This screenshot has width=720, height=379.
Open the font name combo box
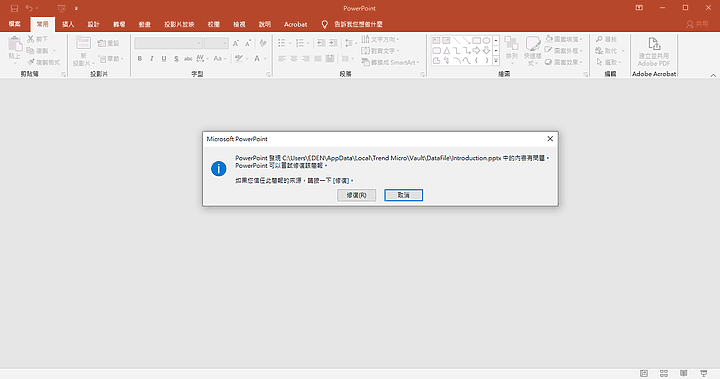pyautogui.click(x=169, y=43)
